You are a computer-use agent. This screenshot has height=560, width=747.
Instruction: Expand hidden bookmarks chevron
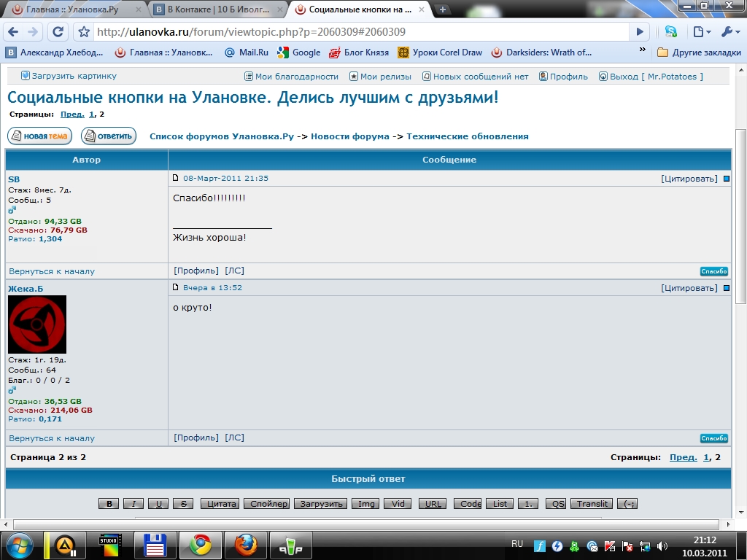click(642, 50)
